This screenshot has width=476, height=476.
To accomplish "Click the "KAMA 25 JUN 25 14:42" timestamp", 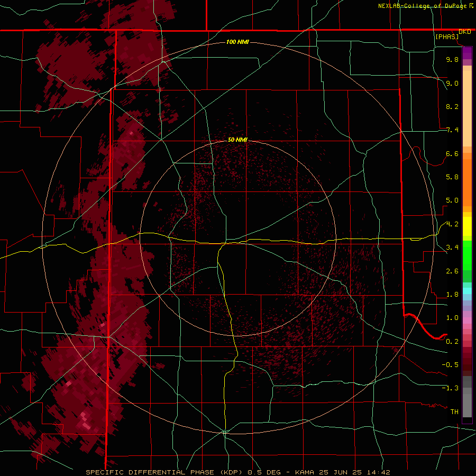I will pyautogui.click(x=342, y=472).
